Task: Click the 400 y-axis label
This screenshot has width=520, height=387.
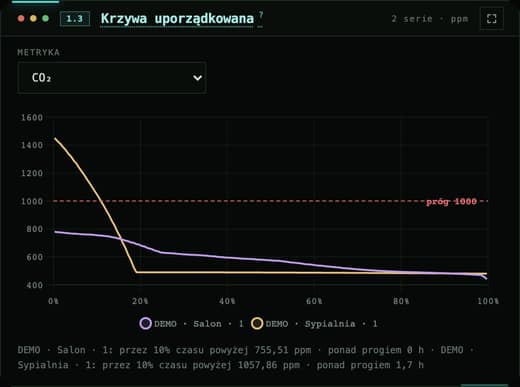Action: click(35, 285)
